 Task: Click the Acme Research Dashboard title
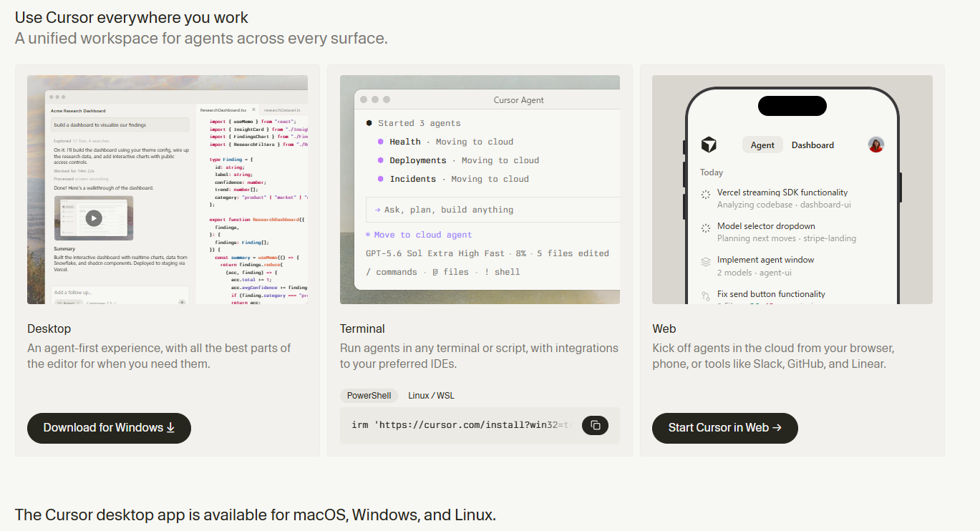[78, 111]
